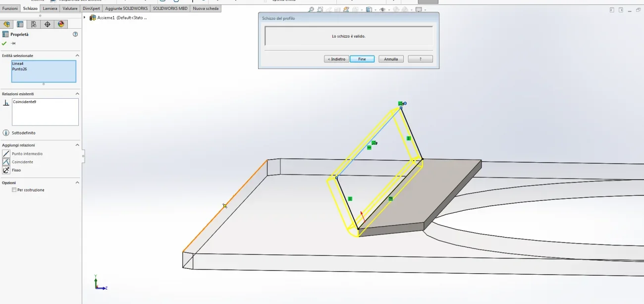Screen dimensions: 644x304
Task: Collapse the Relazioni esistenti section
Action: [77, 94]
